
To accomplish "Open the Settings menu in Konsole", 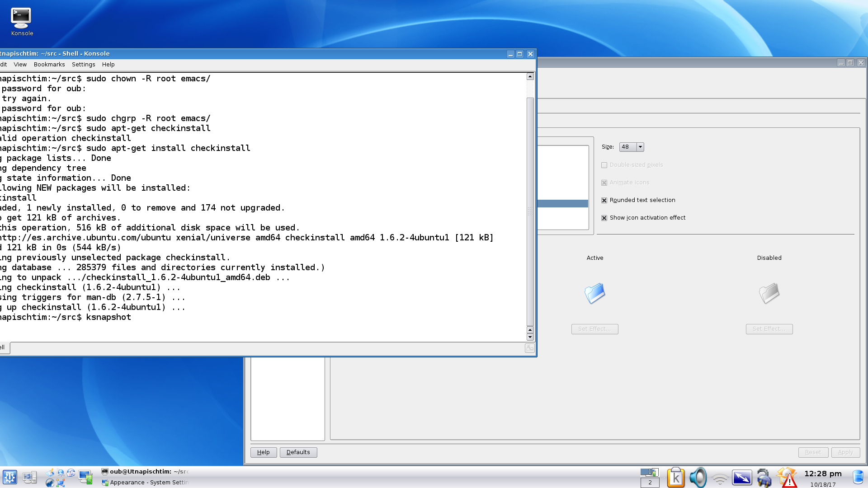I will click(83, 65).
